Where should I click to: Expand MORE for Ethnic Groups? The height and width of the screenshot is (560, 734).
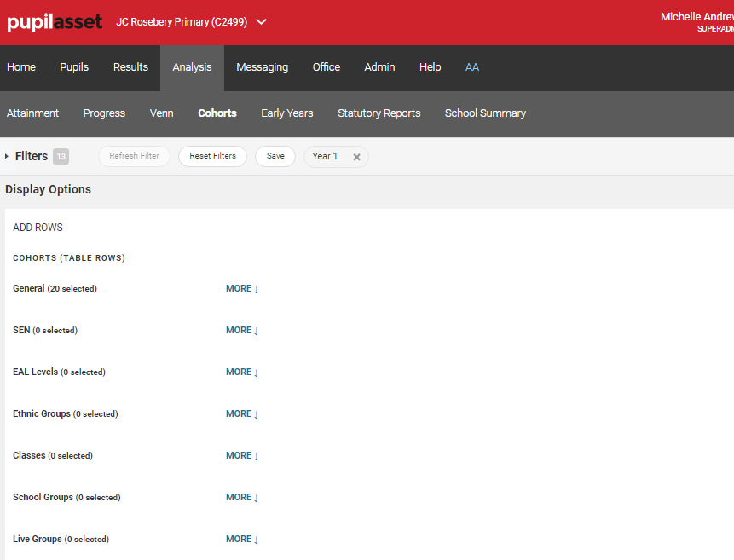[x=241, y=414]
